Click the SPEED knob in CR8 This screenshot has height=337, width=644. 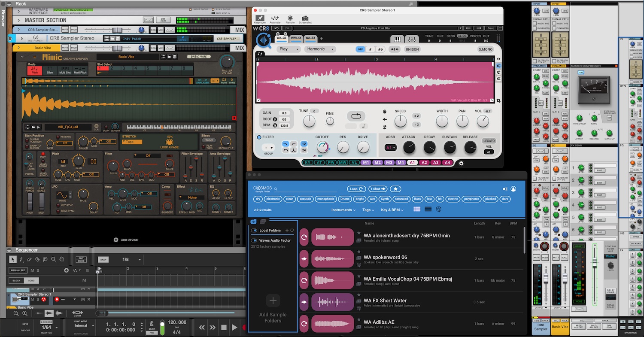pos(401,121)
